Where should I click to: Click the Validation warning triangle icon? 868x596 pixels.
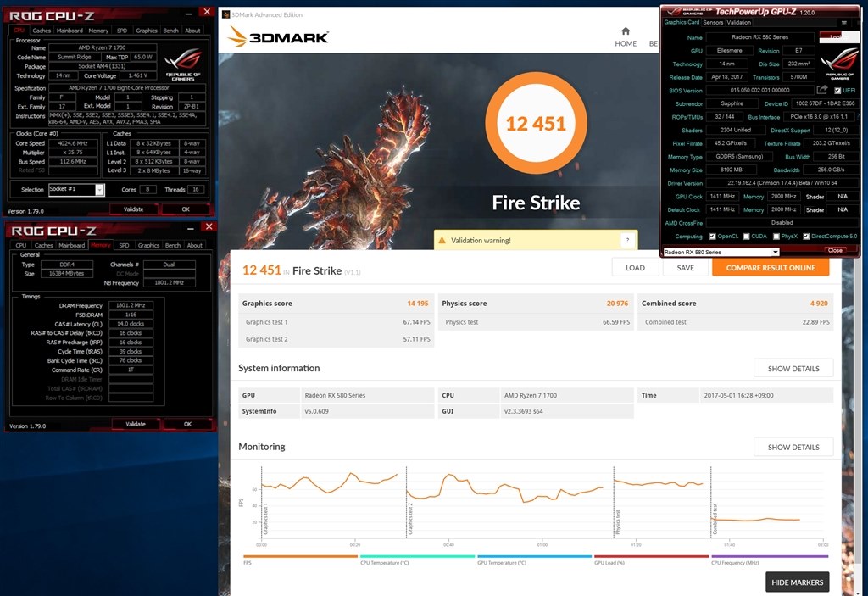click(442, 241)
